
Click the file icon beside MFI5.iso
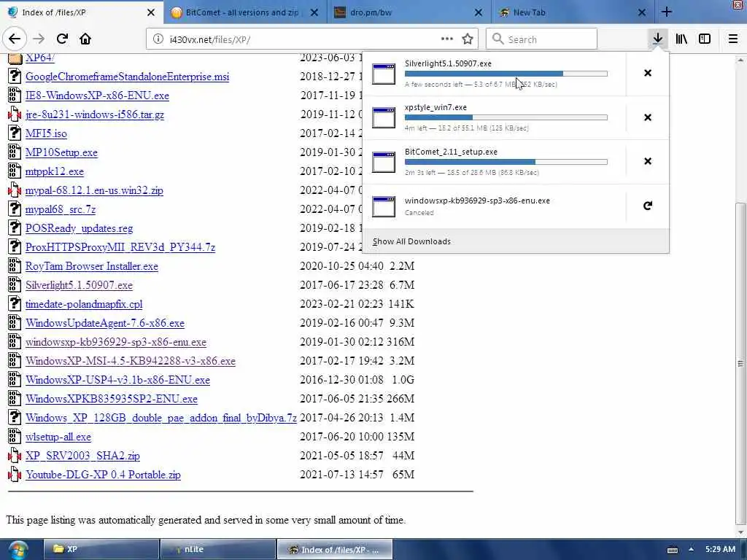(15, 133)
